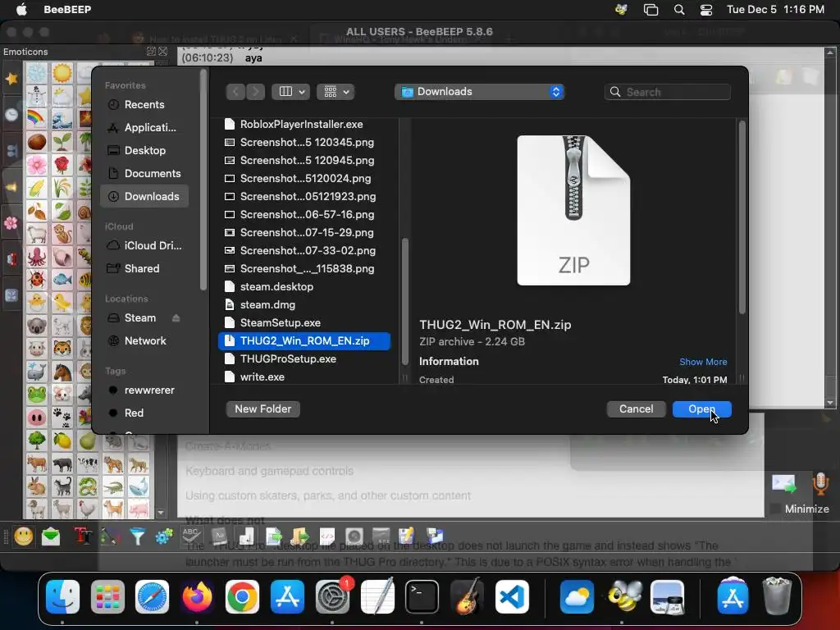Select SteamSetup.exe in file list
840x630 pixels.
[x=304, y=322]
